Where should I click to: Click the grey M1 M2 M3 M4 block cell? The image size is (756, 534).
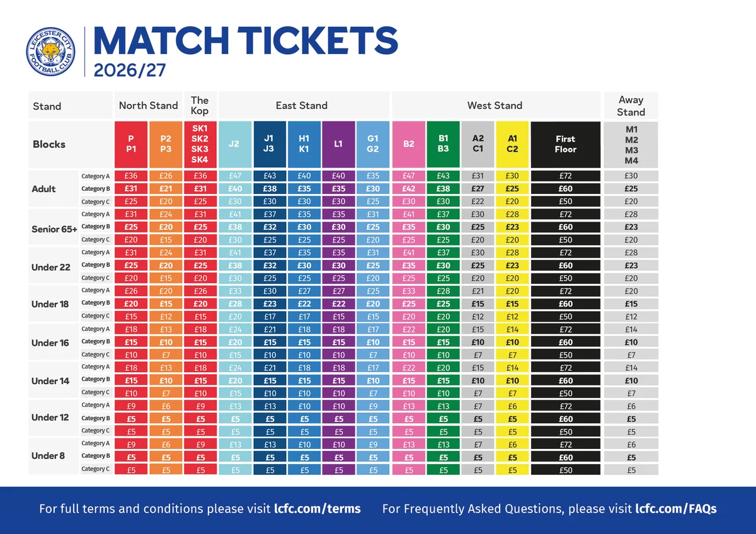pos(631,144)
